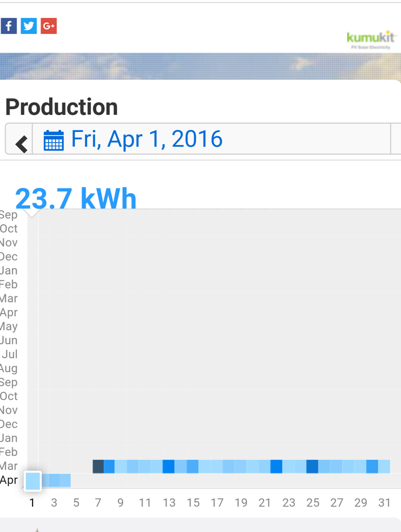Image resolution: width=401 pixels, height=532 pixels.
Task: Select the March 8 heatmap cell
Action: (x=109, y=467)
